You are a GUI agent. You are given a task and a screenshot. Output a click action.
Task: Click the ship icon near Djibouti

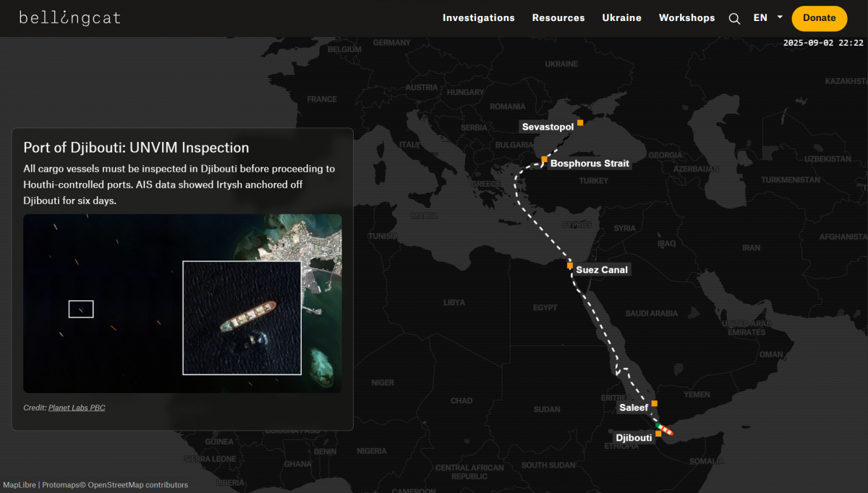tap(665, 430)
